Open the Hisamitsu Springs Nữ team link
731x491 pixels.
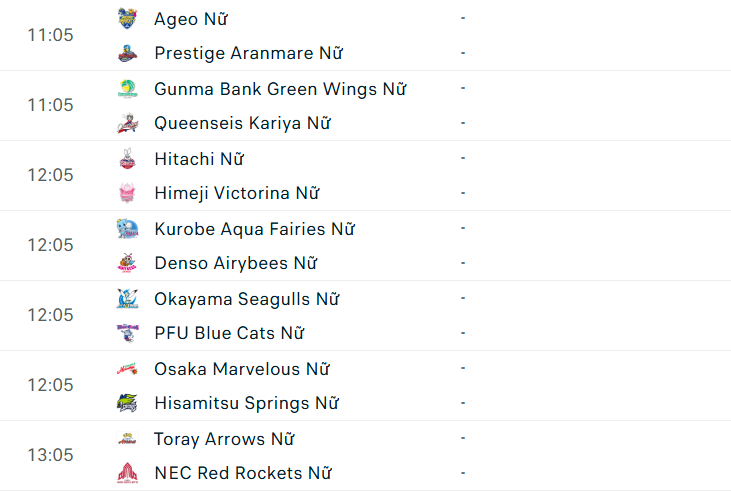click(x=246, y=403)
